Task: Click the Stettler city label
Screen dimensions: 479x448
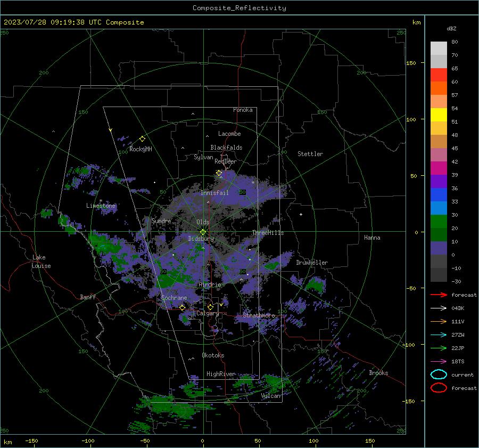Action: [x=310, y=154]
